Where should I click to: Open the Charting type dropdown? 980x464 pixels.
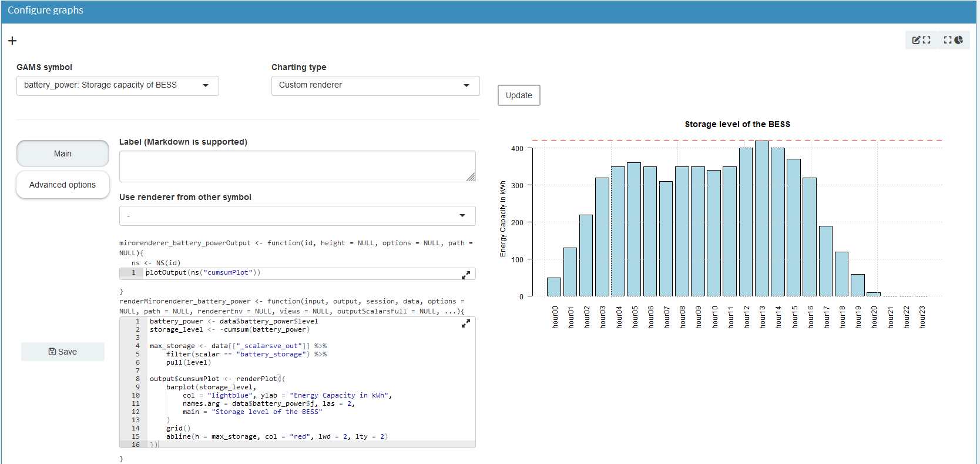[375, 85]
